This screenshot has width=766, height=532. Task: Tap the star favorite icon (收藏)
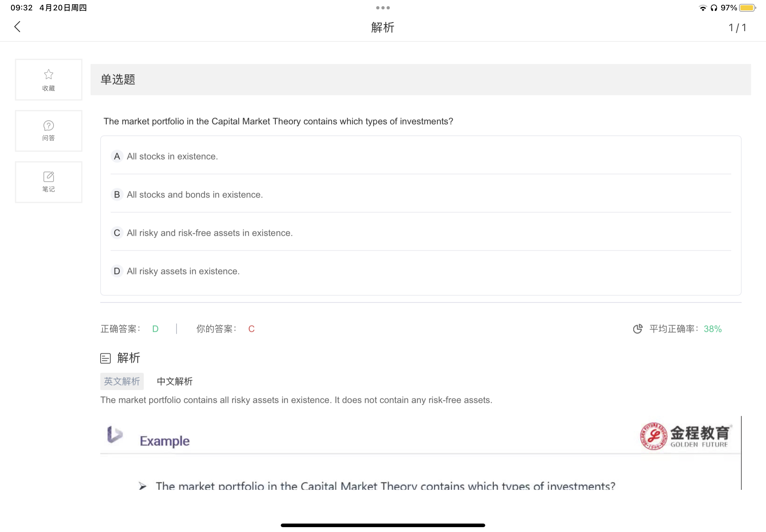click(x=49, y=74)
